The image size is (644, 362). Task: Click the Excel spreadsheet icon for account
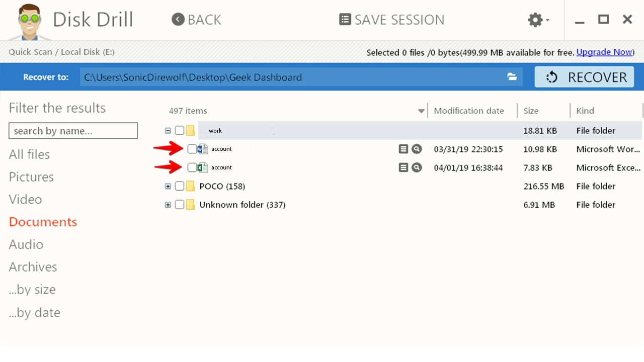tap(202, 167)
